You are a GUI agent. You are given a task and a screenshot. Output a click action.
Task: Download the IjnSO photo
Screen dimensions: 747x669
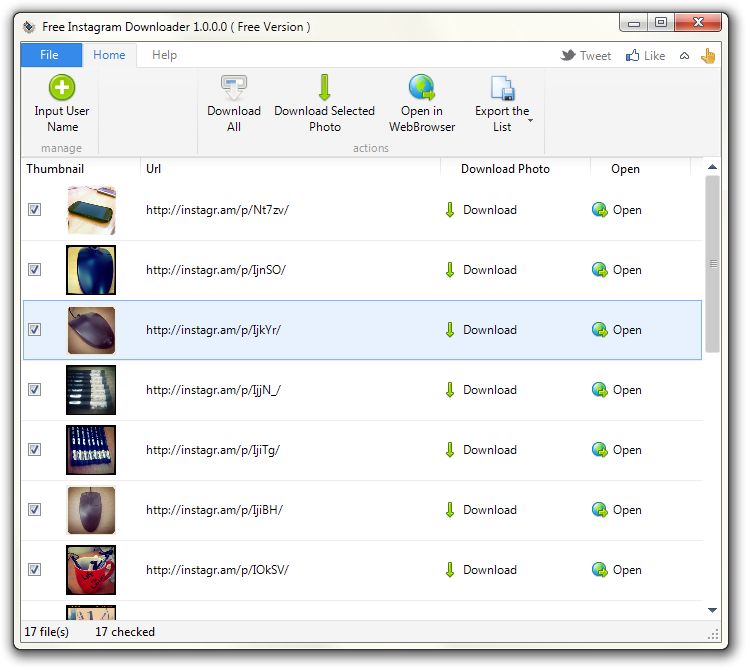(x=480, y=270)
